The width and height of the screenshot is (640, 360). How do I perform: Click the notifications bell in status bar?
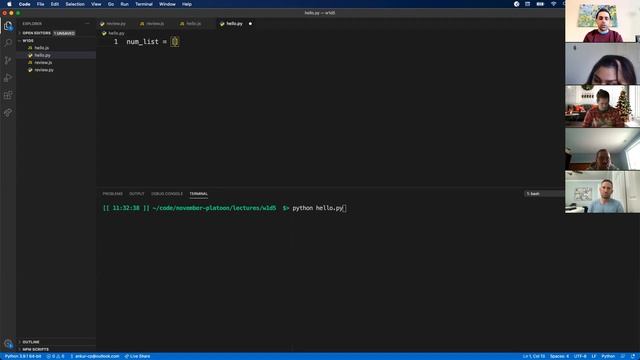click(x=633, y=356)
